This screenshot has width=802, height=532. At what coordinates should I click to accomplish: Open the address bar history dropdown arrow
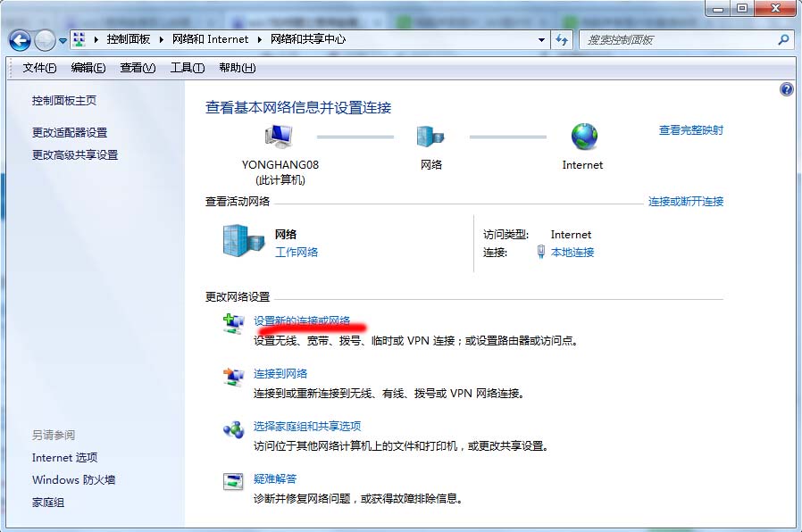point(541,39)
